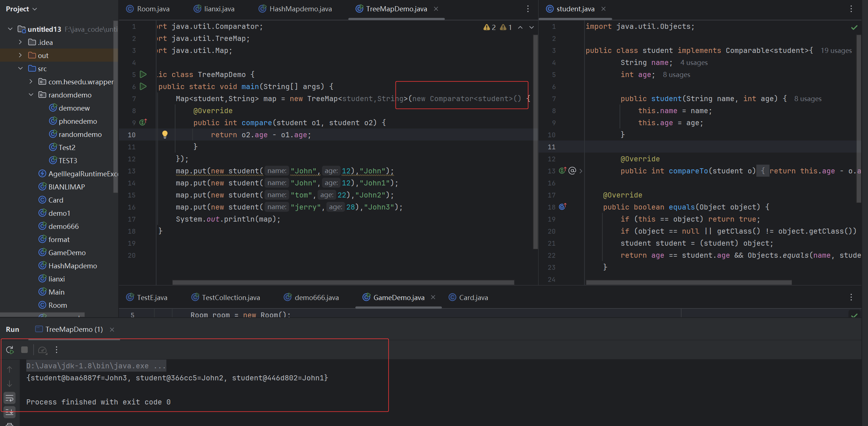Open GameDemo class in project tree
868x426 pixels.
67,253
